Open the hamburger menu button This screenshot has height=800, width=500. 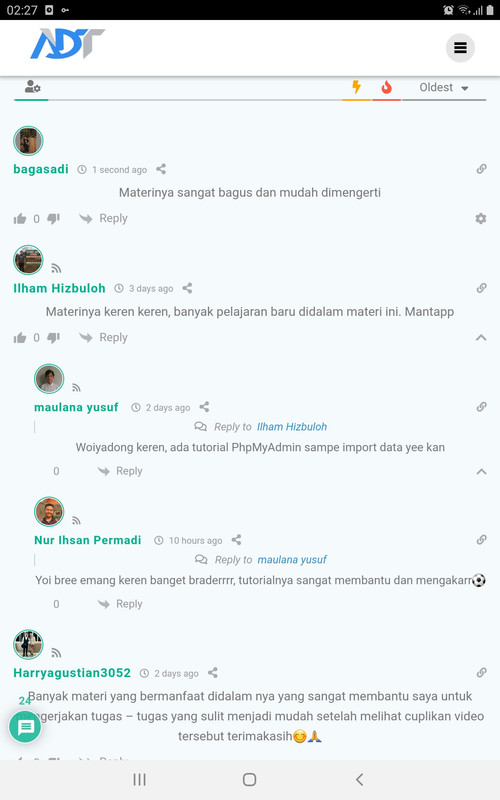(460, 48)
